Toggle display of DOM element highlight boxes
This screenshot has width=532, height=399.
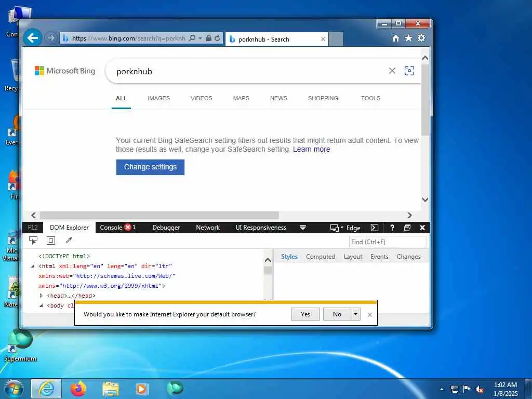[x=51, y=241]
